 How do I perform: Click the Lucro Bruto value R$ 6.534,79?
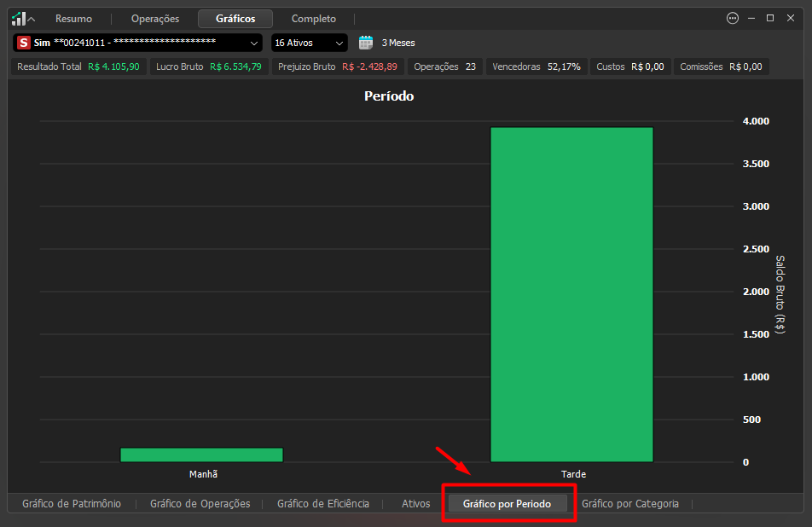point(235,67)
